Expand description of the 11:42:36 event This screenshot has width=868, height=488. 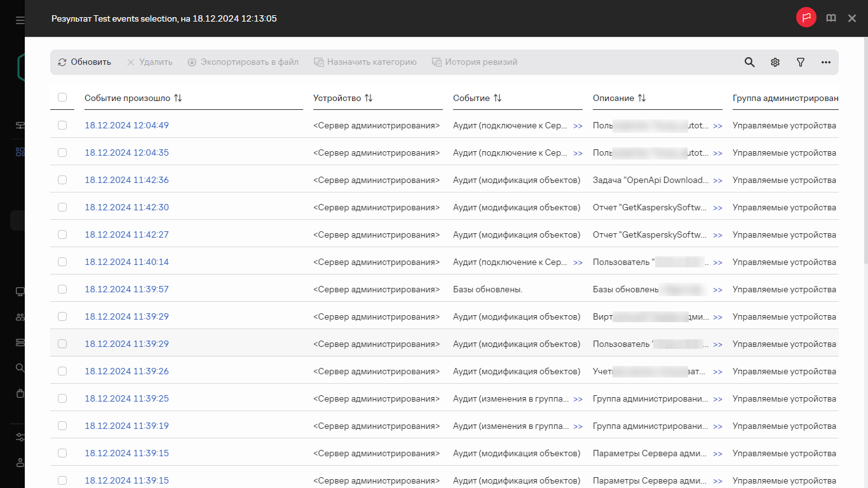pos(717,180)
